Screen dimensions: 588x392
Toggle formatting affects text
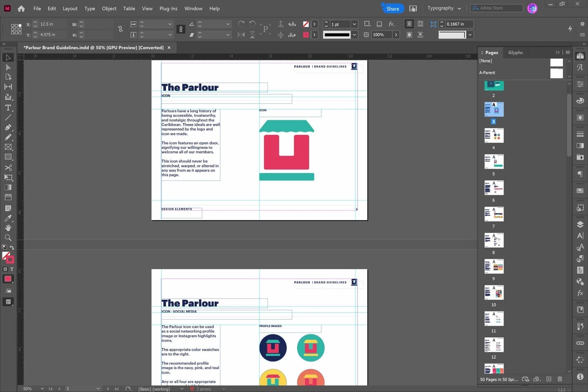point(11,269)
